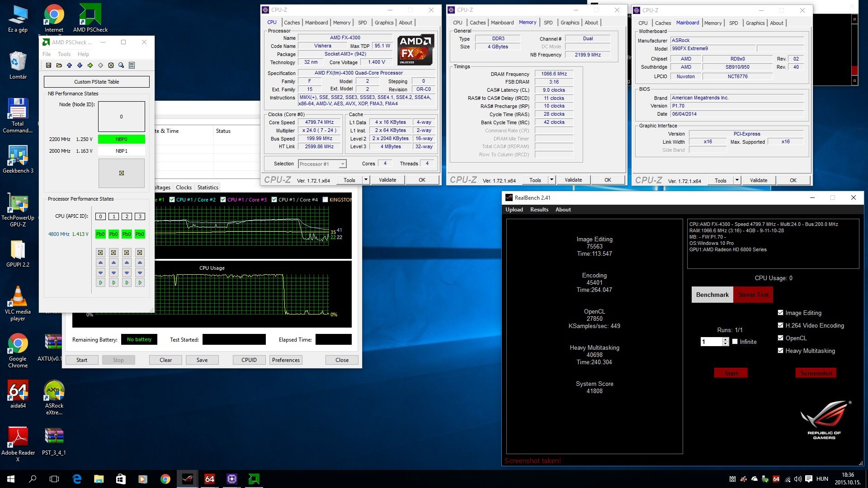868x488 pixels.
Task: Click the save icon in PSCheck toolbar
Action: [48, 66]
